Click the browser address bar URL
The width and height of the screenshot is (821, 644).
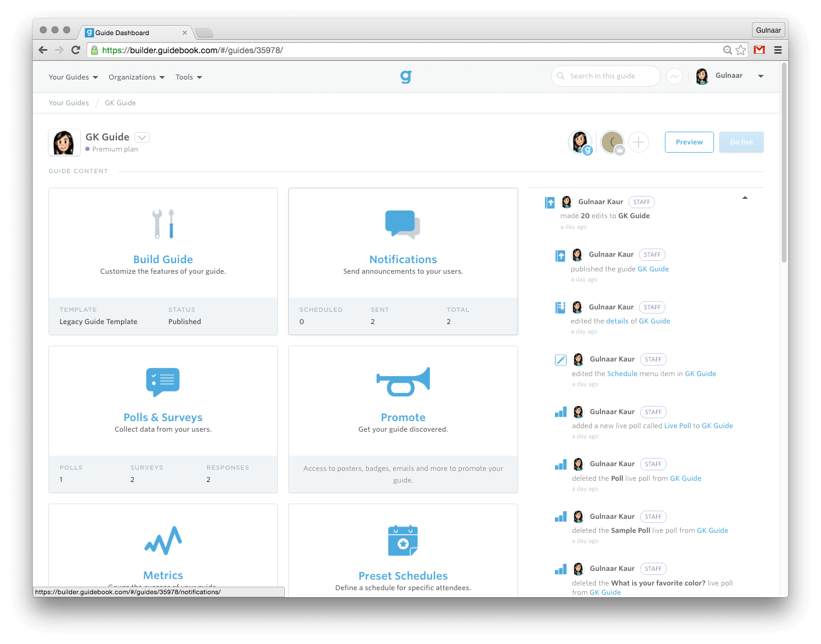click(192, 50)
